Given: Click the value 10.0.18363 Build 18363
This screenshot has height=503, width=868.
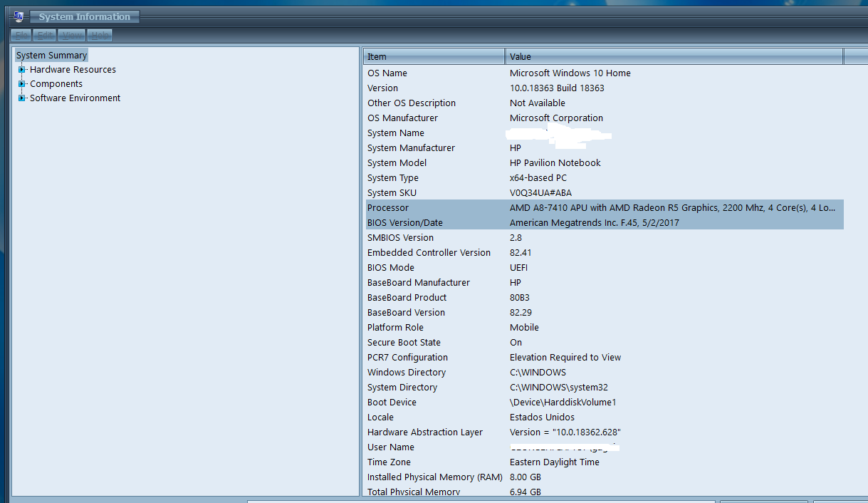Looking at the screenshot, I should (x=557, y=88).
